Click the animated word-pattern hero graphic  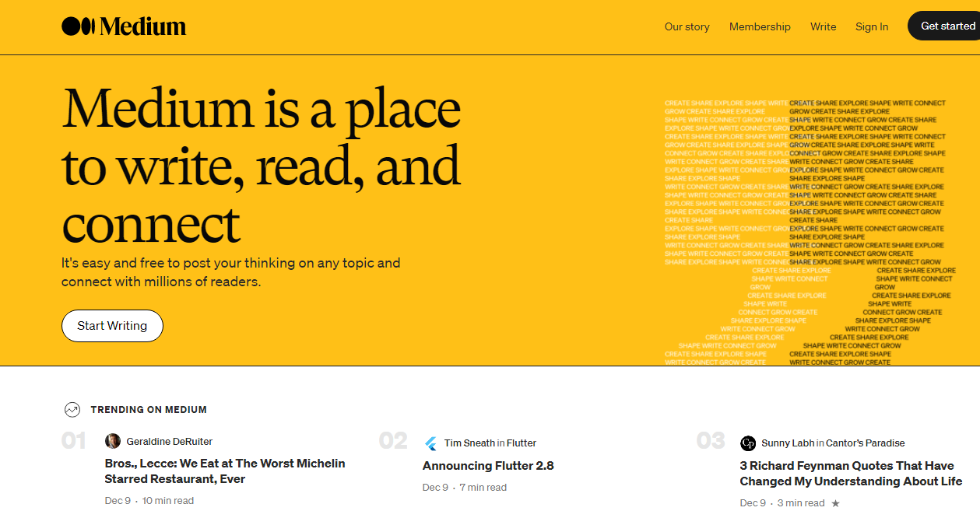pos(810,233)
